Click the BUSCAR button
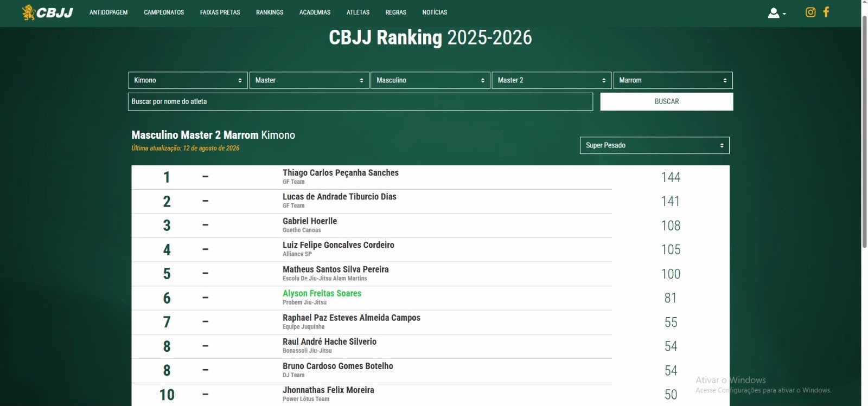Image resolution: width=868 pixels, height=406 pixels. (x=667, y=101)
